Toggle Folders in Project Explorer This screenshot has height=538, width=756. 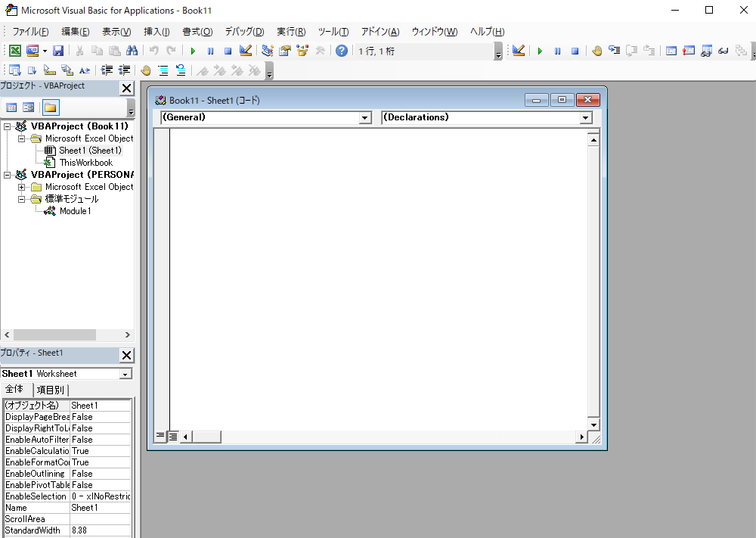(51, 107)
